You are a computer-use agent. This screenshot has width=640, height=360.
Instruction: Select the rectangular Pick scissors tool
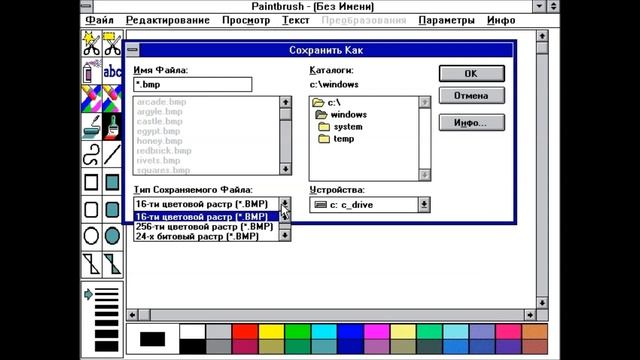pos(112,44)
